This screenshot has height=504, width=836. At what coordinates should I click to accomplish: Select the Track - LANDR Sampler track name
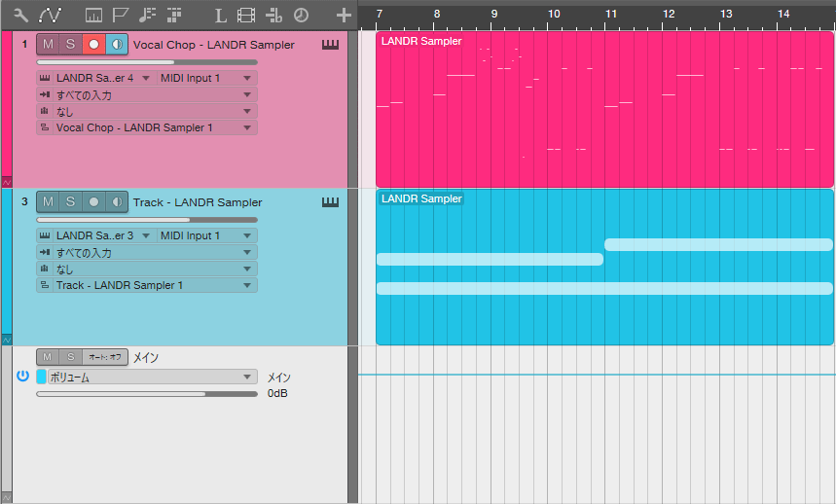(x=198, y=202)
